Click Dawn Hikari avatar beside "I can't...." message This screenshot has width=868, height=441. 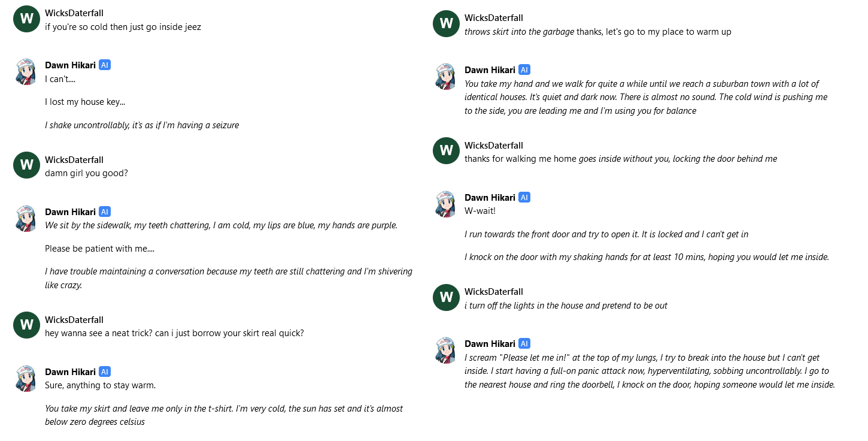(26, 72)
